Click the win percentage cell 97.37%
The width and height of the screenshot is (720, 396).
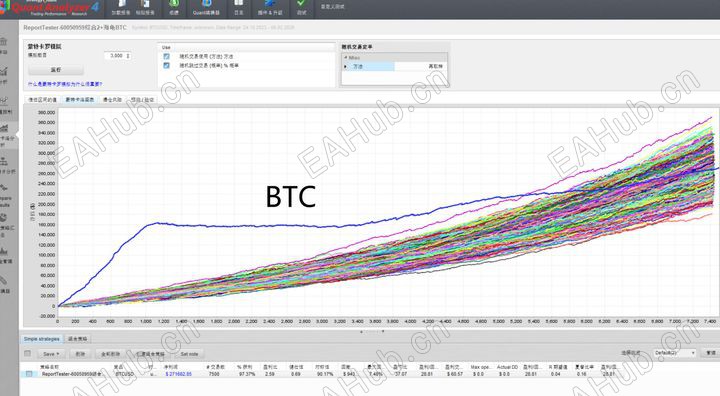tap(247, 374)
